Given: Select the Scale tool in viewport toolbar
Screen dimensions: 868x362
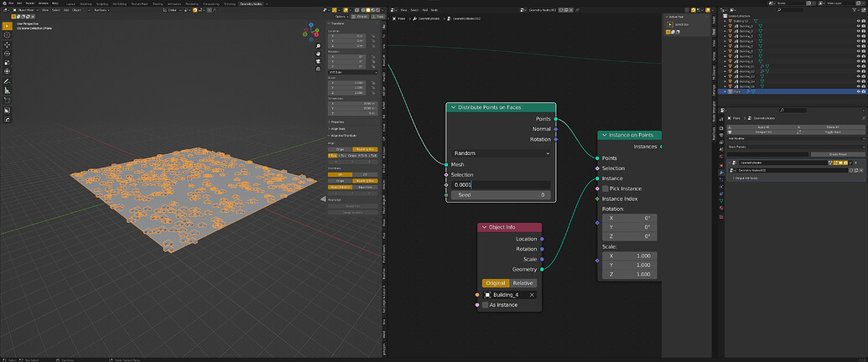Looking at the screenshot, I should [x=8, y=63].
